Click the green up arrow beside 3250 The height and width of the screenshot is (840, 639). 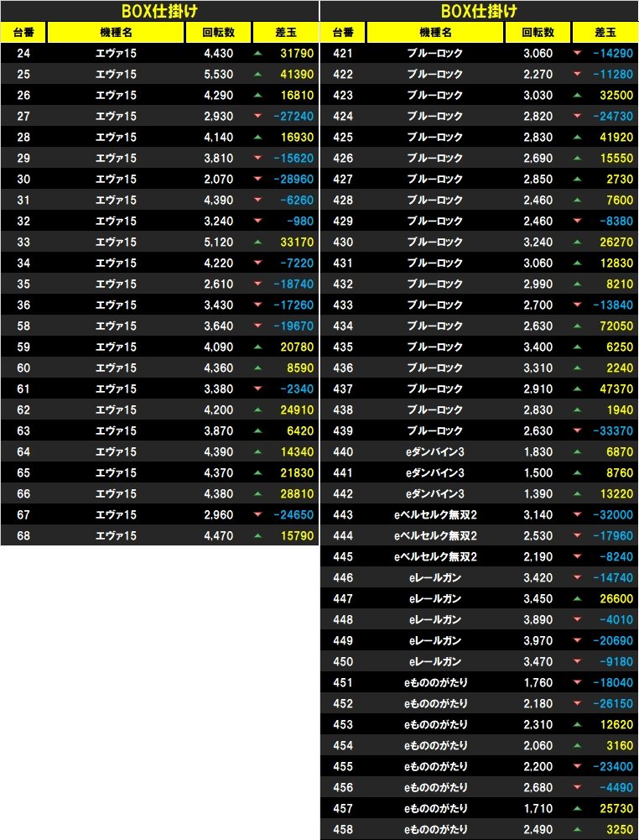(577, 830)
